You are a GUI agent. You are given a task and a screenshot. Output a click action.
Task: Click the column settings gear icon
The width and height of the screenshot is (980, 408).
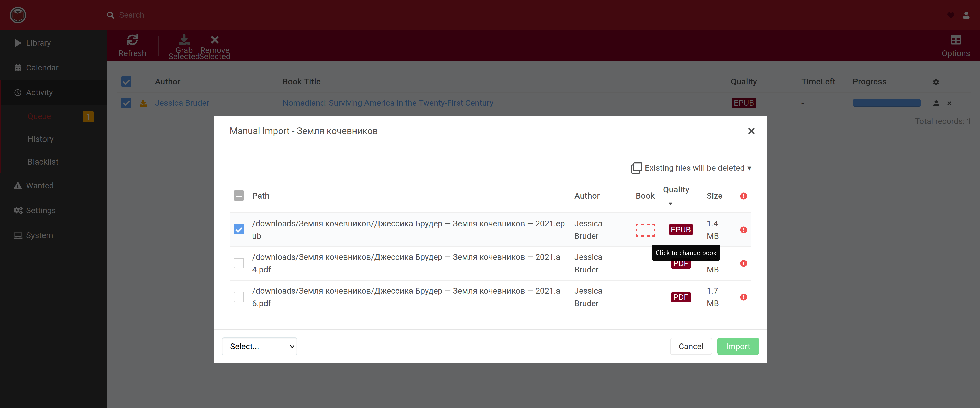pos(936,82)
